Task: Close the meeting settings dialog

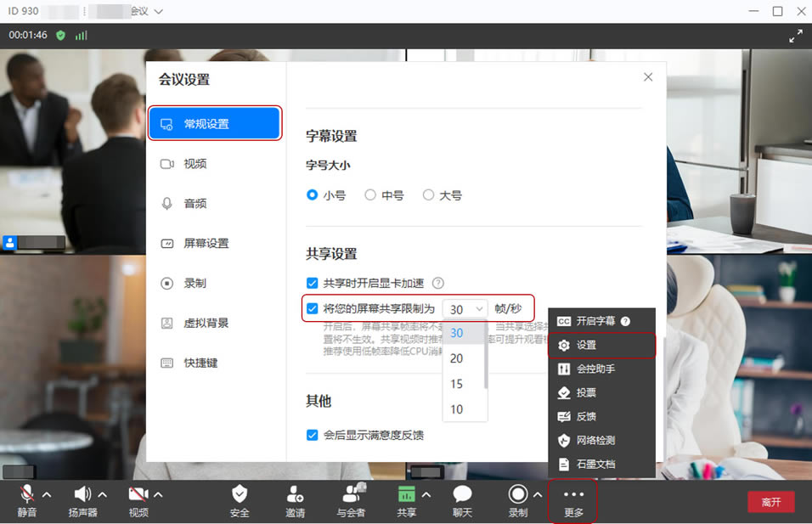Action: [648, 77]
